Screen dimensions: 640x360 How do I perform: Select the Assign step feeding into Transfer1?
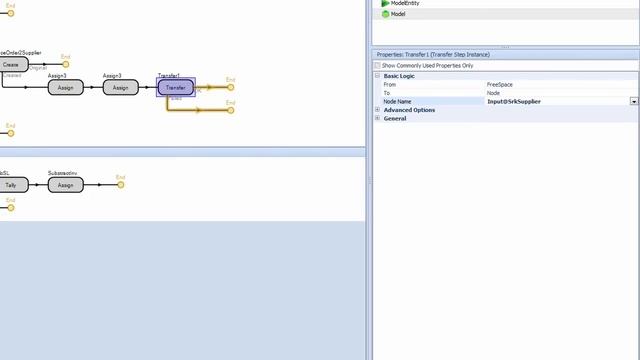tap(120, 87)
